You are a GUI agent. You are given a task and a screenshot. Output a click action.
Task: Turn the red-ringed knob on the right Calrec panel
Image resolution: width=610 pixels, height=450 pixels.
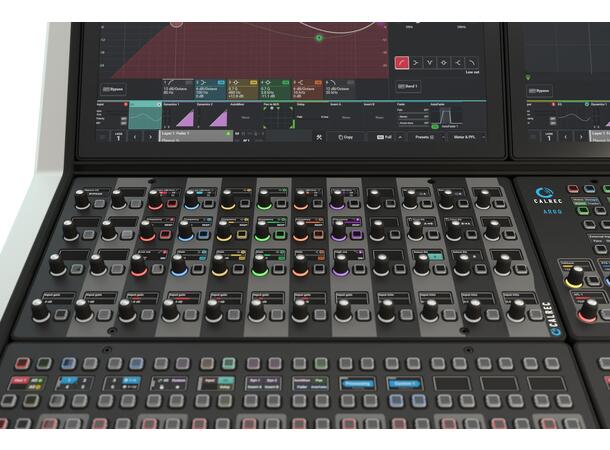[589, 310]
